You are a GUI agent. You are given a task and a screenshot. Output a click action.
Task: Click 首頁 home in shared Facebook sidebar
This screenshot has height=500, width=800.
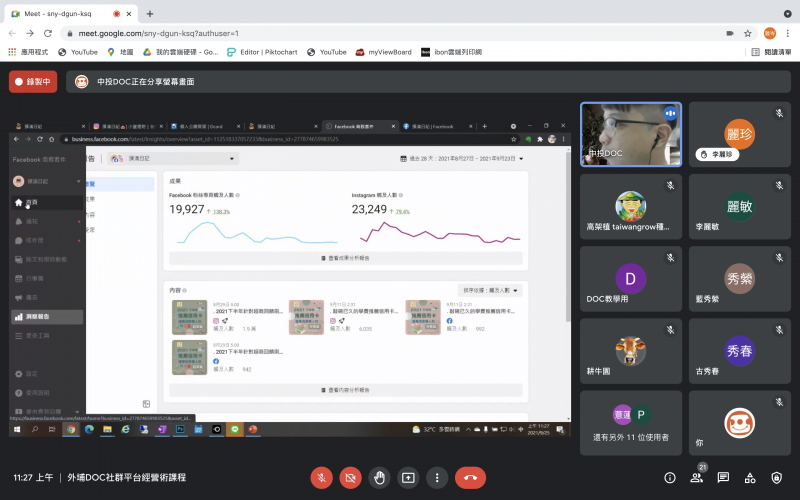(46, 203)
